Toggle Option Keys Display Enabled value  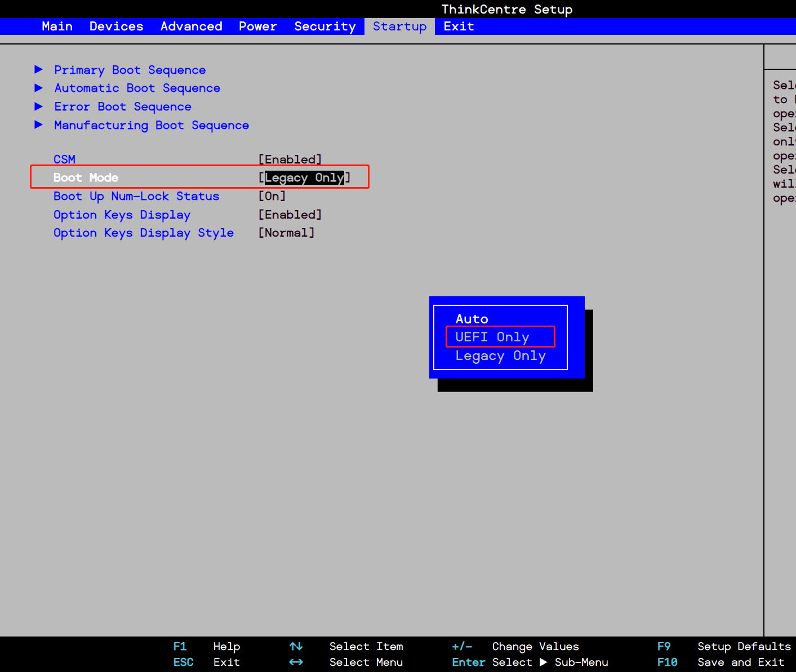[290, 215]
